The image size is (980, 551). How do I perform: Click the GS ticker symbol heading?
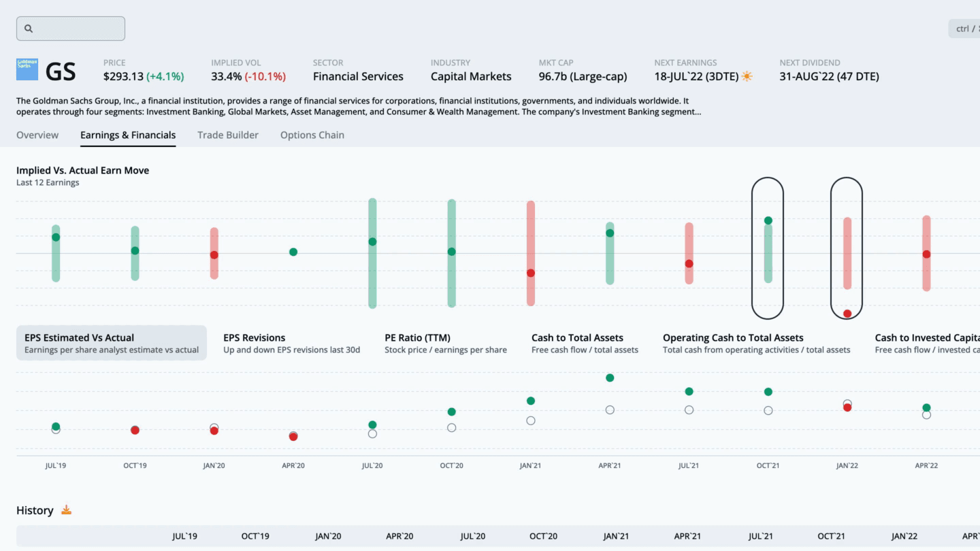click(x=61, y=71)
